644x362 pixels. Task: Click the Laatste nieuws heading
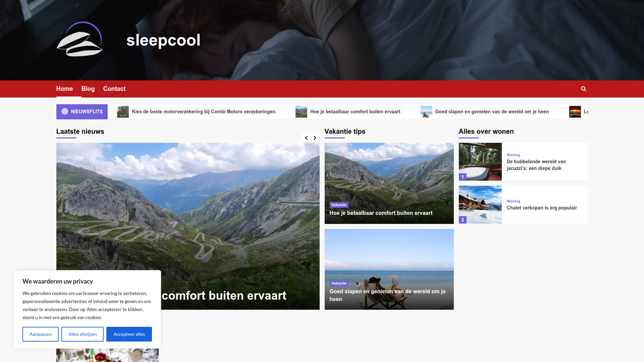80,131
